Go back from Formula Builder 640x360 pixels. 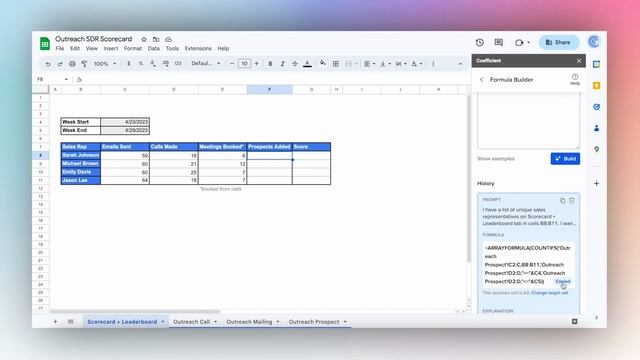(482, 80)
